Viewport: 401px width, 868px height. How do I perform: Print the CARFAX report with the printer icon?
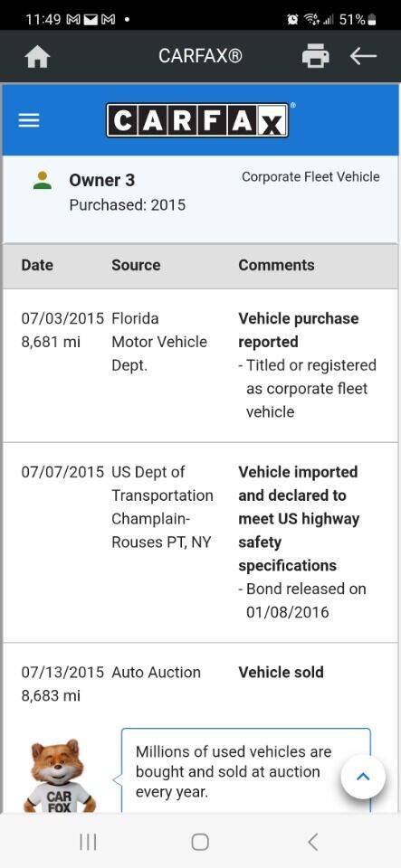click(316, 56)
